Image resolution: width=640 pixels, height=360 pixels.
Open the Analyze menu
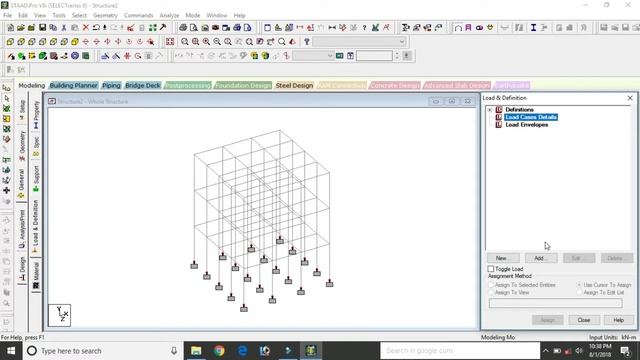pyautogui.click(x=169, y=15)
